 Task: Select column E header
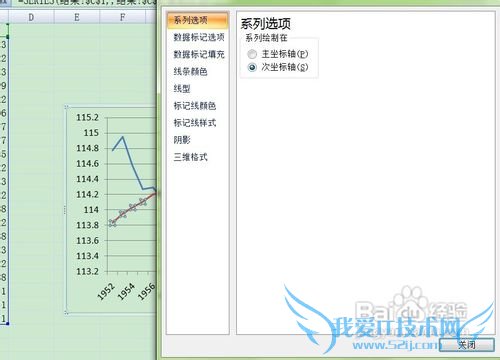coord(77,17)
